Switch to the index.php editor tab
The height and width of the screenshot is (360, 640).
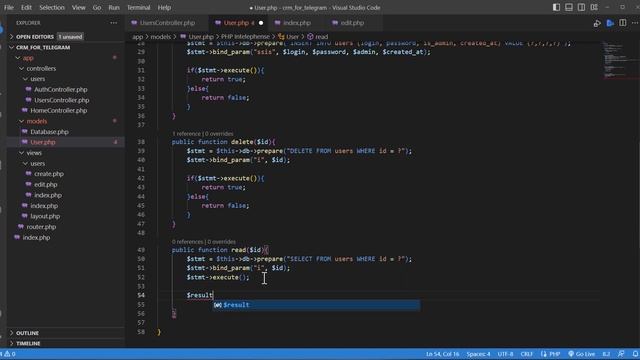[297, 23]
